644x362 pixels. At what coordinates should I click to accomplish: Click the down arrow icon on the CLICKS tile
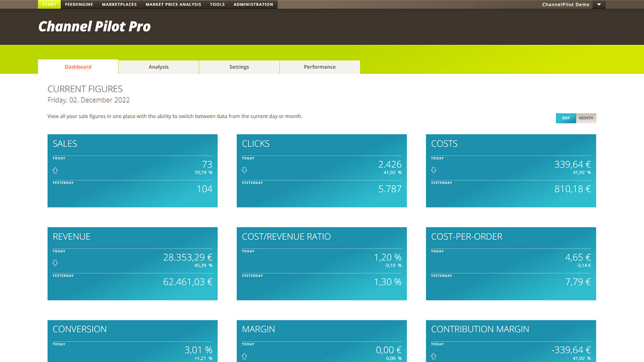(x=244, y=170)
